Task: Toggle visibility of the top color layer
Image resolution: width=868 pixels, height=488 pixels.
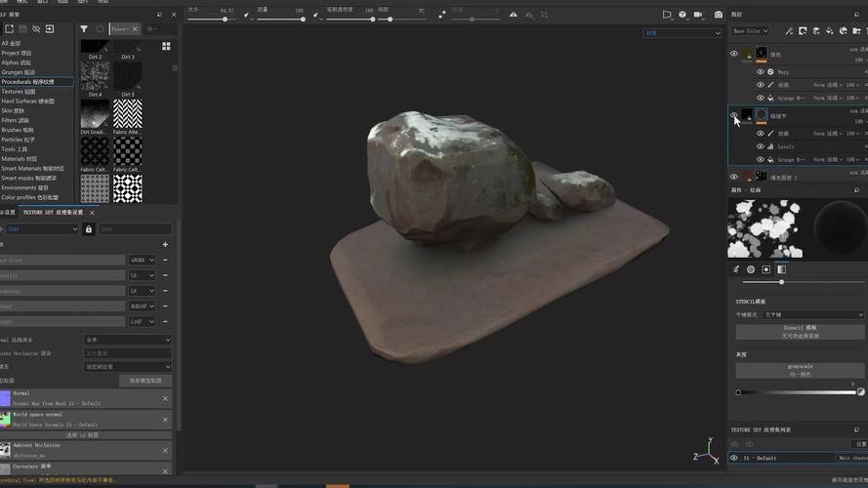Action: [734, 54]
